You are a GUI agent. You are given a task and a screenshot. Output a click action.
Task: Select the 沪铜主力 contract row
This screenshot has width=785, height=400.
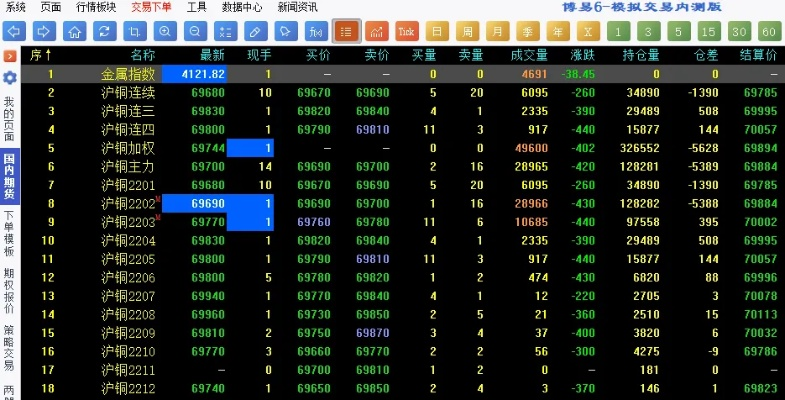[x=128, y=166]
